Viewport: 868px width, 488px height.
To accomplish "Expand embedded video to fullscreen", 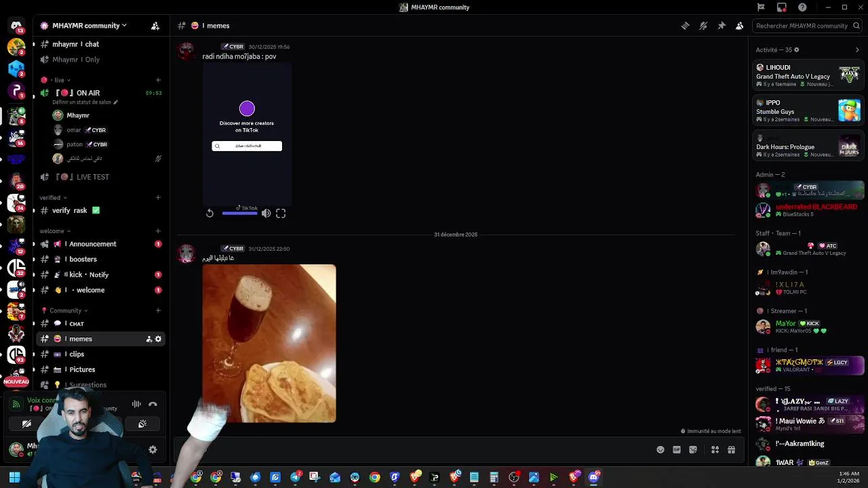I will click(x=281, y=213).
